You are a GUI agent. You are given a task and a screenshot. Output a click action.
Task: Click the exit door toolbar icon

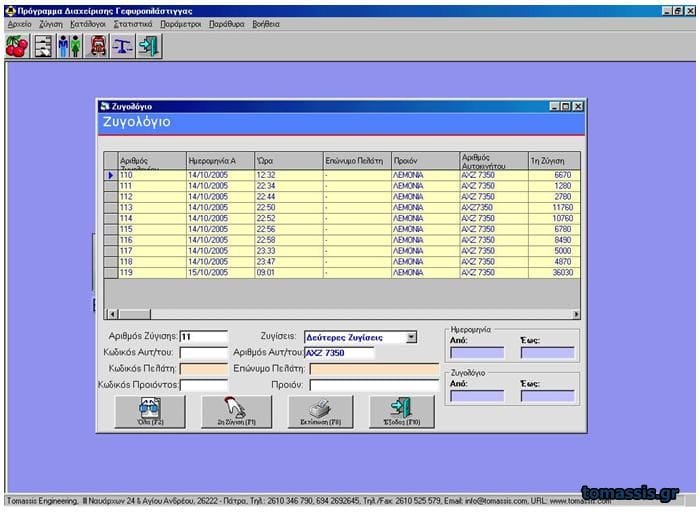point(149,46)
